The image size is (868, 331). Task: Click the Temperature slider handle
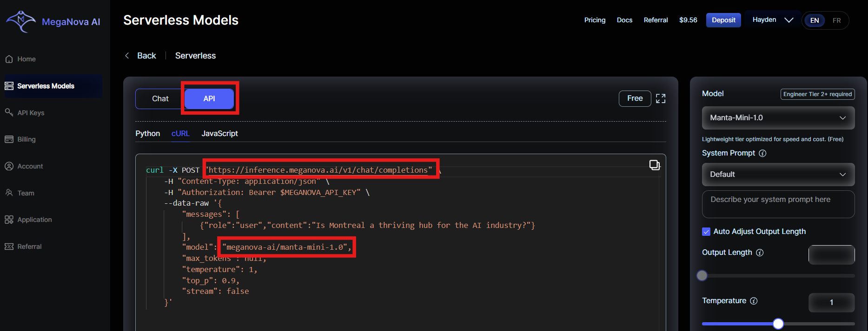coord(778,324)
